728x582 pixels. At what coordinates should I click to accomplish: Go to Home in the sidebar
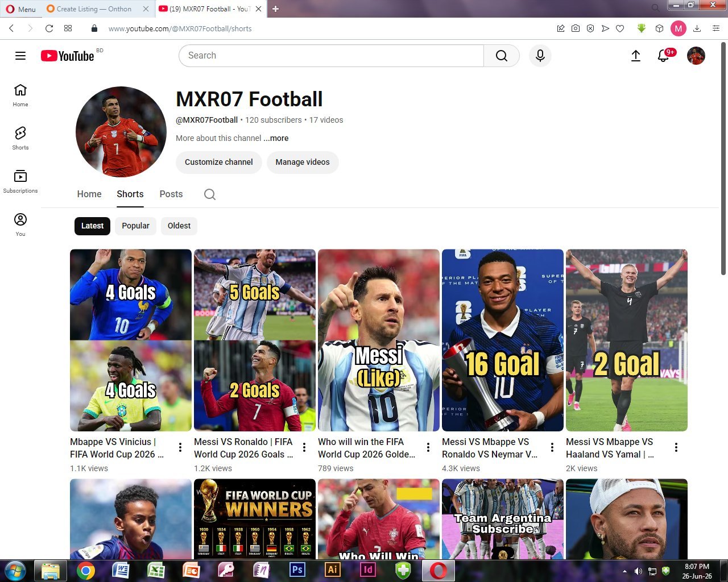click(x=20, y=95)
